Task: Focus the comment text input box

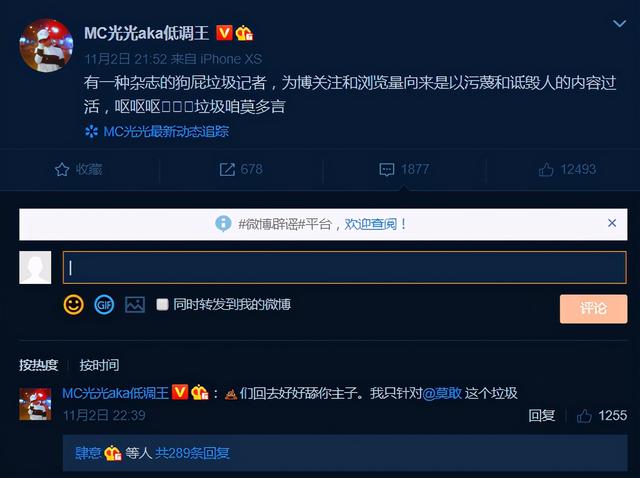Action: tap(344, 268)
